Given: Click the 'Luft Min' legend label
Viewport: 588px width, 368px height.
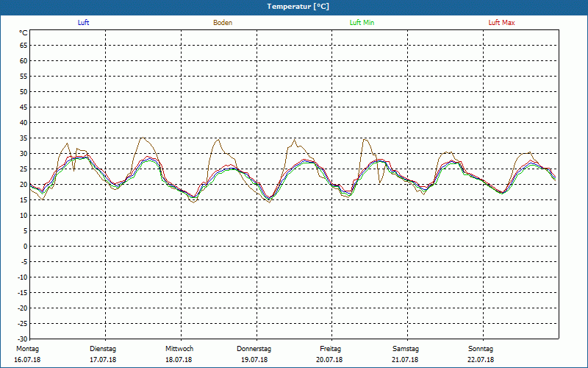Looking at the screenshot, I should coord(362,23).
